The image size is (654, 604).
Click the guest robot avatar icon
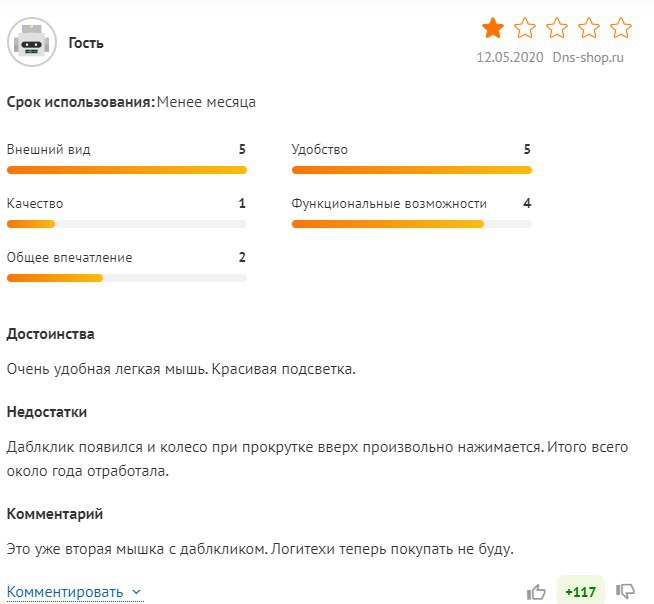pyautogui.click(x=33, y=43)
